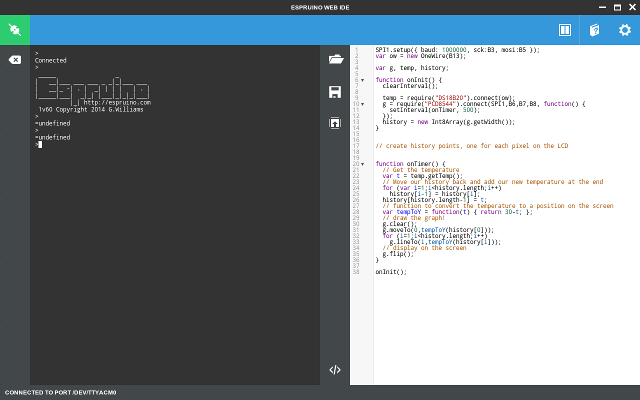640x400 pixels.
Task: Click 'setInterval(onTimer, 500);' line
Action: coord(434,110)
